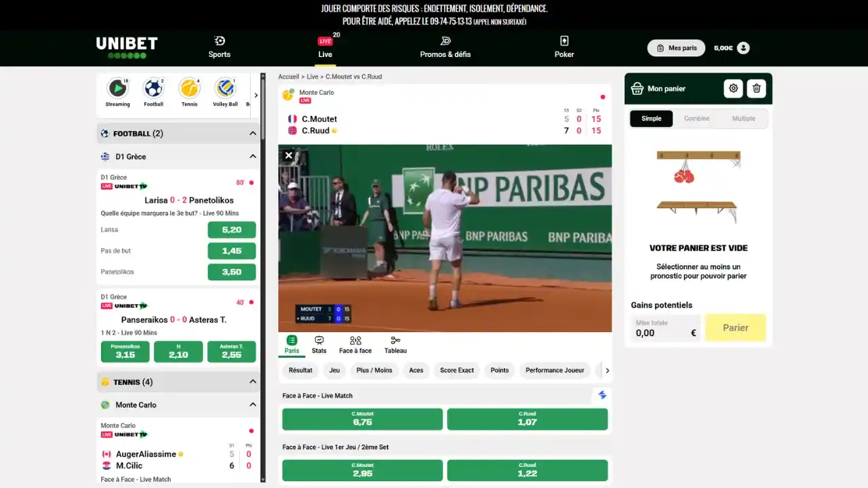Image resolution: width=868 pixels, height=488 pixels.
Task: Select the Multiple bet type
Action: coord(743,119)
